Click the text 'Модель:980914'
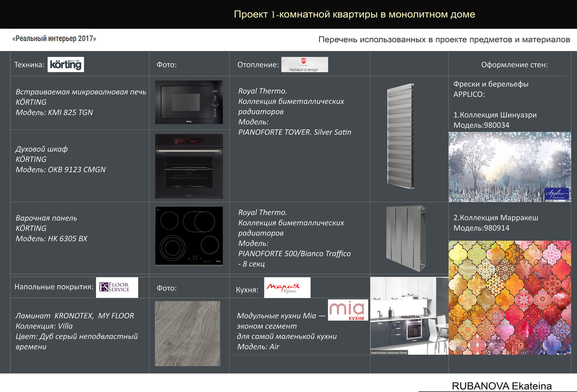The height and width of the screenshot is (392, 577). click(x=481, y=228)
